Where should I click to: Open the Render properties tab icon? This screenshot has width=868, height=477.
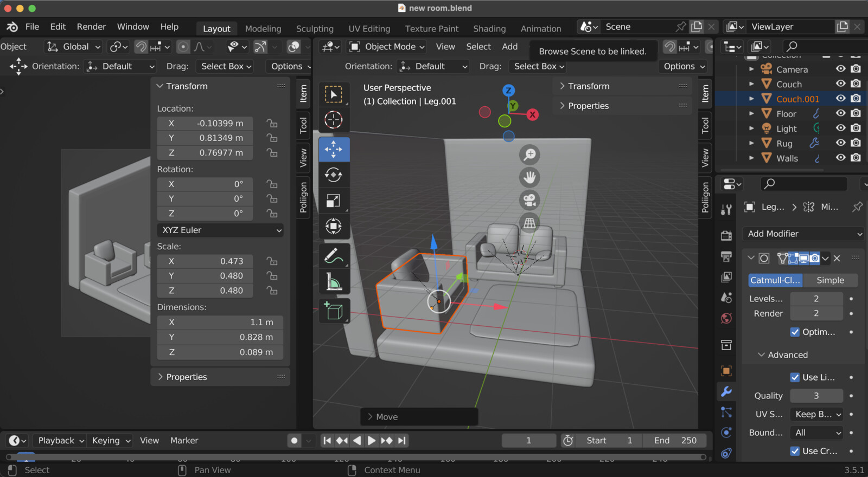tap(726, 235)
